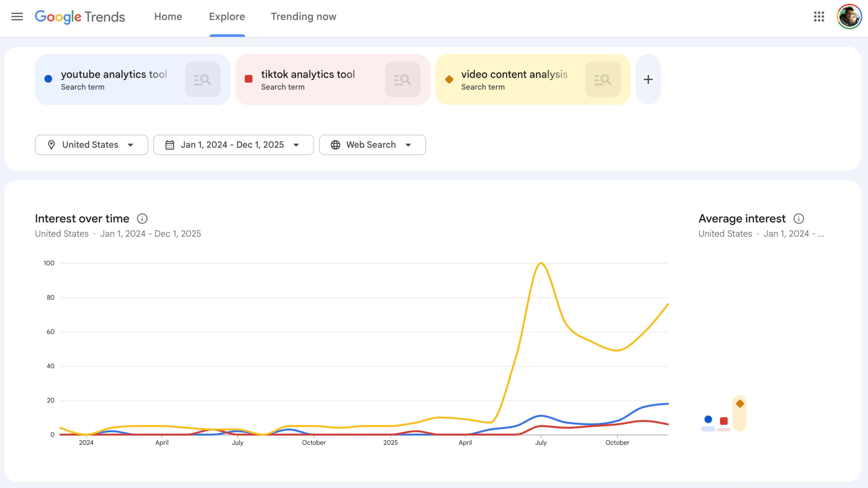Click the search icon on tiktok analytics tool chip
868x488 pixels.
coord(403,79)
